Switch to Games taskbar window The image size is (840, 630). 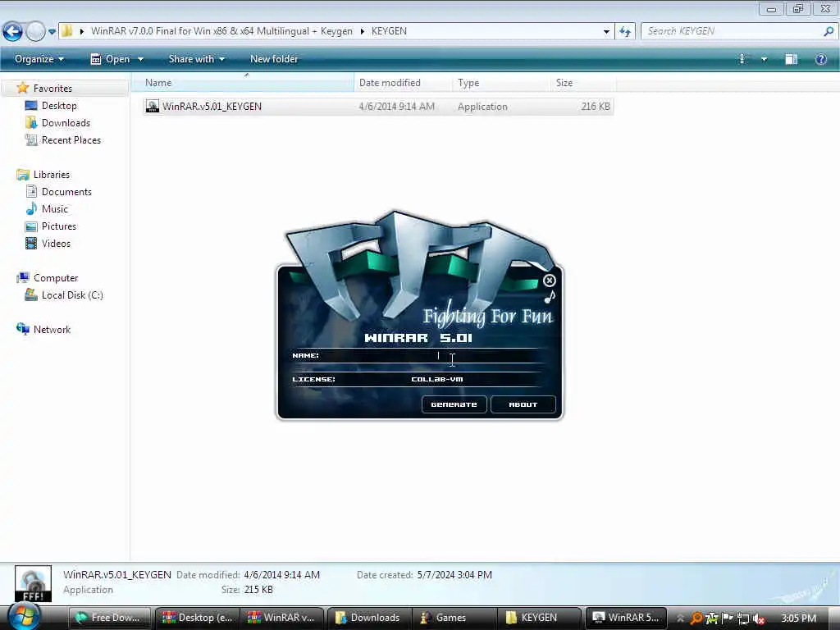point(454,618)
